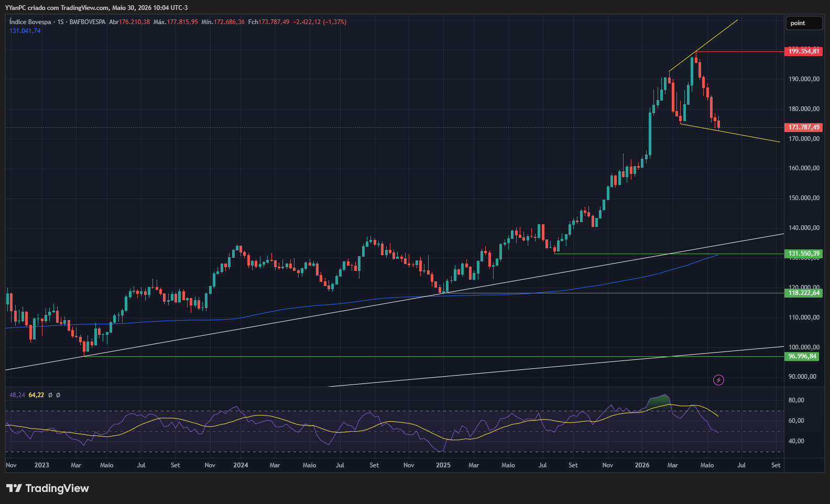Click the header text 'YYanPC criado com TradingView.com'
Image resolution: width=830 pixels, height=504 pixels.
pos(57,8)
